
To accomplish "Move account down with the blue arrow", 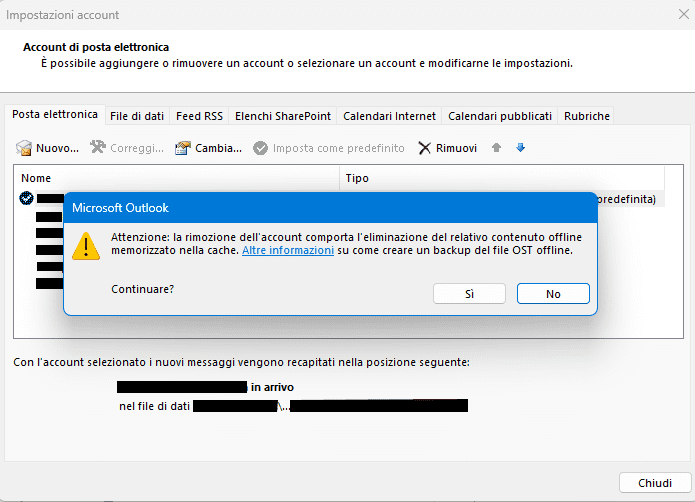I will pyautogui.click(x=520, y=148).
